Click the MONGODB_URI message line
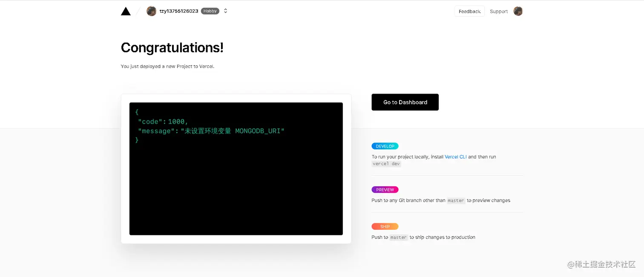Screen dimensions: 644x277 211,131
